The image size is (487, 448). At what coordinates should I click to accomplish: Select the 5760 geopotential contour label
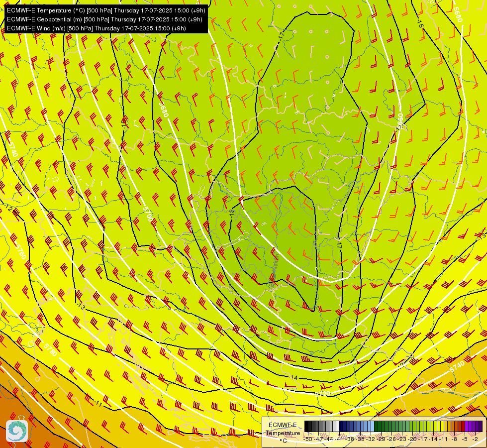click(20, 251)
